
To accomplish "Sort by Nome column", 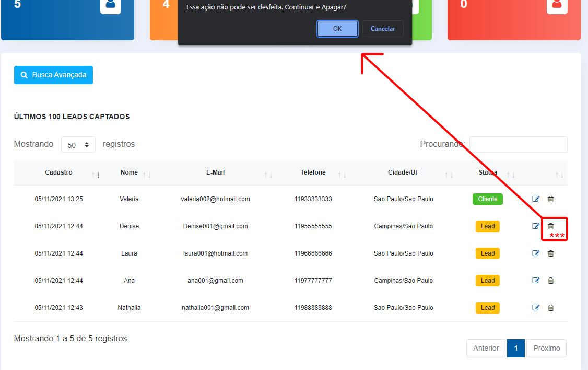I will click(129, 172).
